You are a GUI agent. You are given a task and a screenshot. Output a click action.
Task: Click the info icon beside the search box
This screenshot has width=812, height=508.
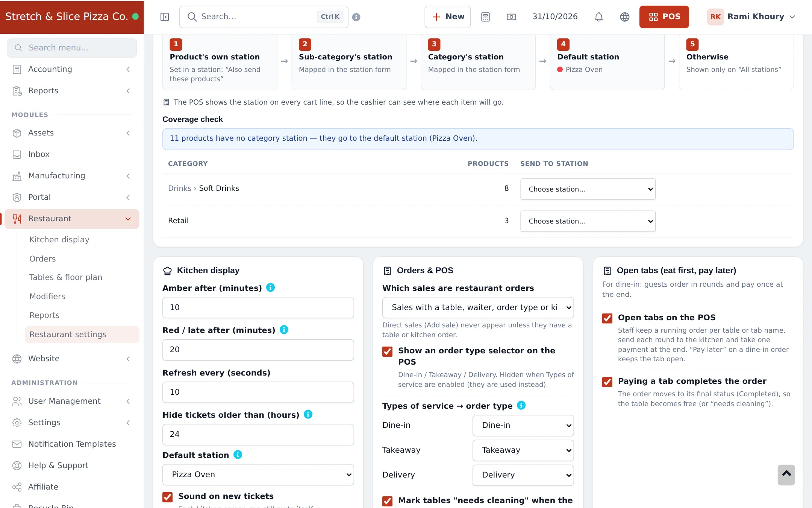356,17
